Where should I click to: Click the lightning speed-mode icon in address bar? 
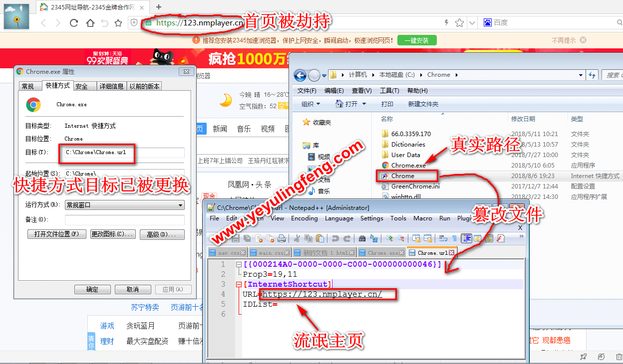(447, 23)
